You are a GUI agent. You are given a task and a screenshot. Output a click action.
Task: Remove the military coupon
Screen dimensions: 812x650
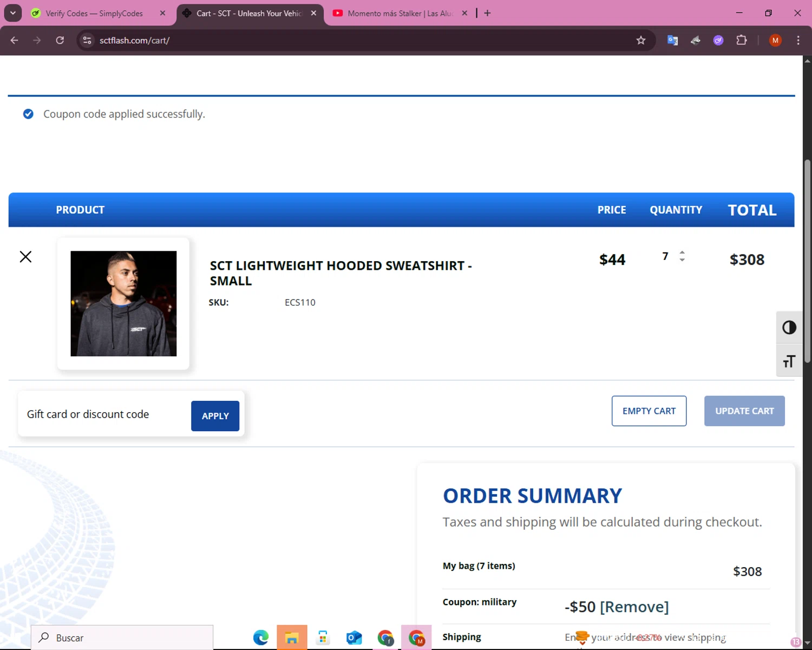tap(634, 607)
